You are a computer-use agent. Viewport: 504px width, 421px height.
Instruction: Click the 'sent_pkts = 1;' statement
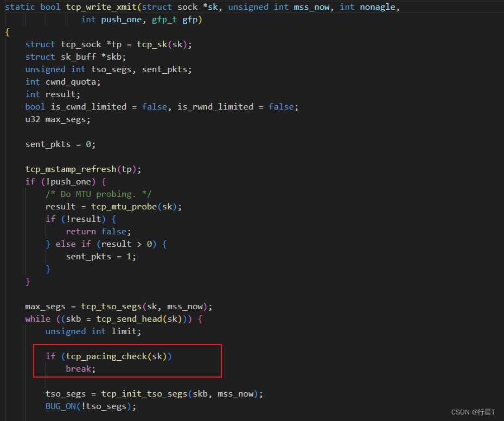coord(101,257)
